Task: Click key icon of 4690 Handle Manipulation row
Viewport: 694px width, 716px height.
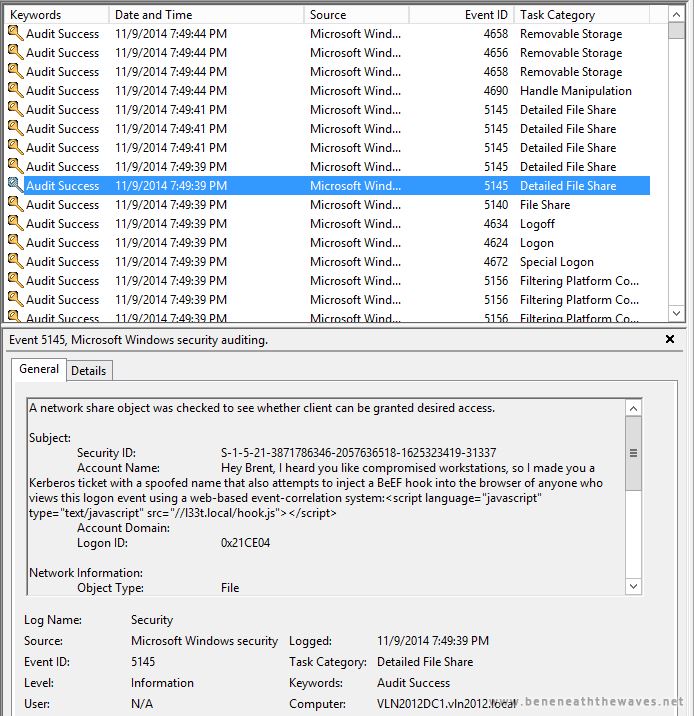Action: [x=16, y=90]
